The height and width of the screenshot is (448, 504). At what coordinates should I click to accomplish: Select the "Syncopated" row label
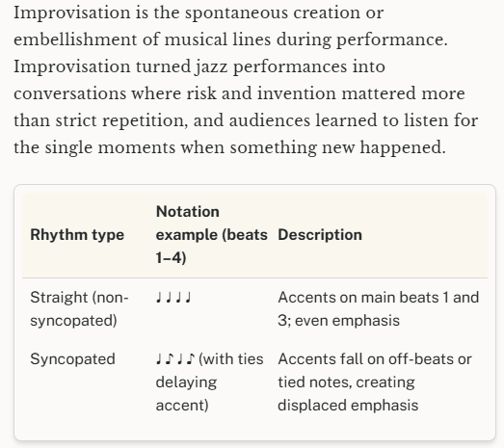72,359
